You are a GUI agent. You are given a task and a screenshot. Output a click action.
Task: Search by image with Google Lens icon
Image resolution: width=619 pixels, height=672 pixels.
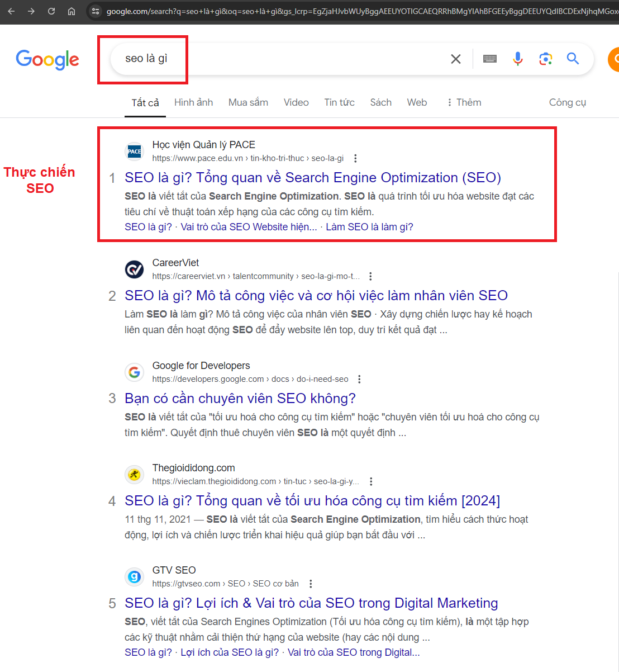(545, 59)
